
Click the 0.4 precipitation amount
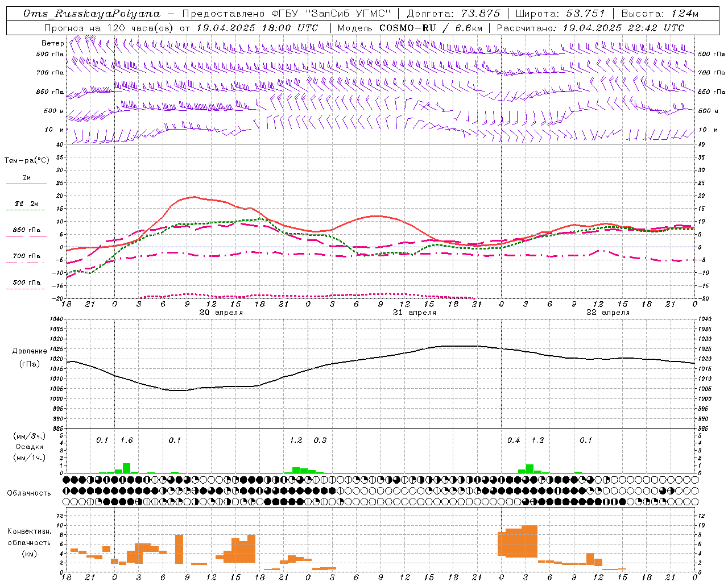514,440
